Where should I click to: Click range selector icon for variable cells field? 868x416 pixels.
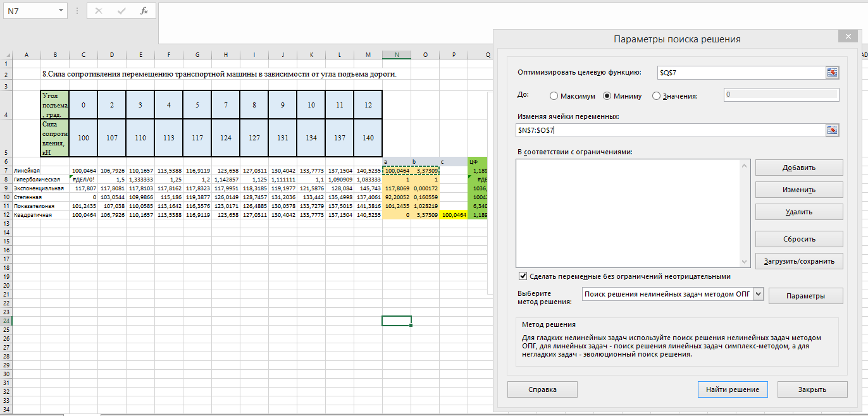(832, 130)
